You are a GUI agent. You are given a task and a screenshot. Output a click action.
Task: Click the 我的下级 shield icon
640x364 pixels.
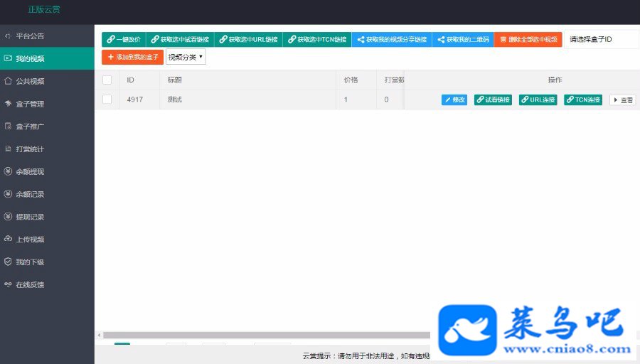click(x=8, y=262)
